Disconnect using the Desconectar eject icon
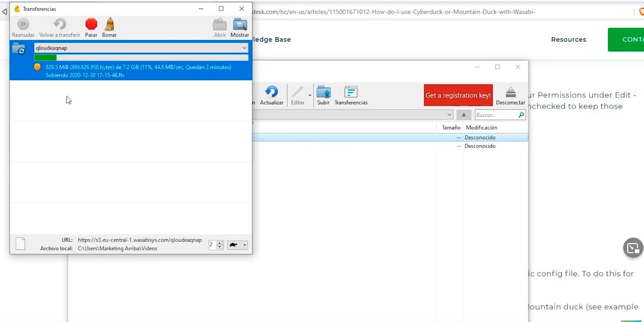Screen dimensions: 644x322 pos(511,92)
